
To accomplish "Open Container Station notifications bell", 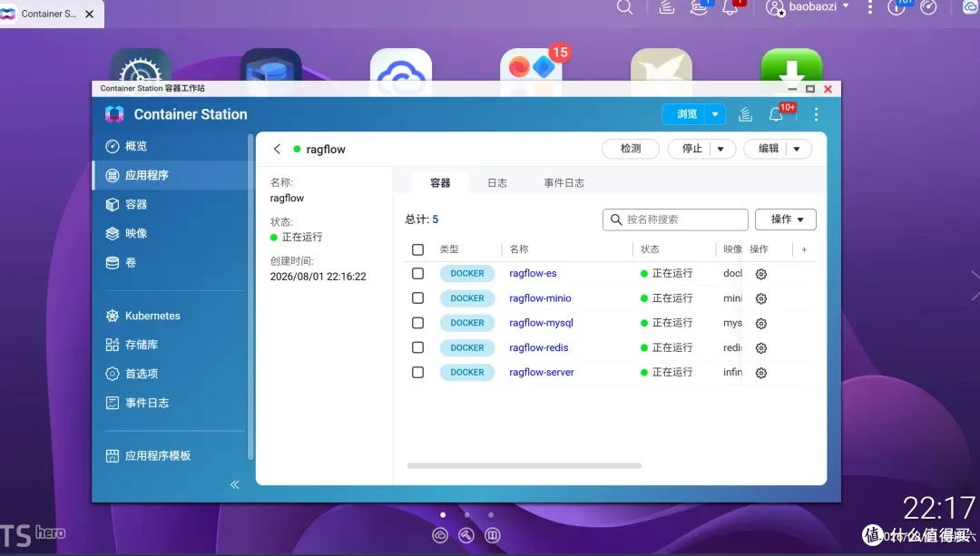I will (x=776, y=114).
